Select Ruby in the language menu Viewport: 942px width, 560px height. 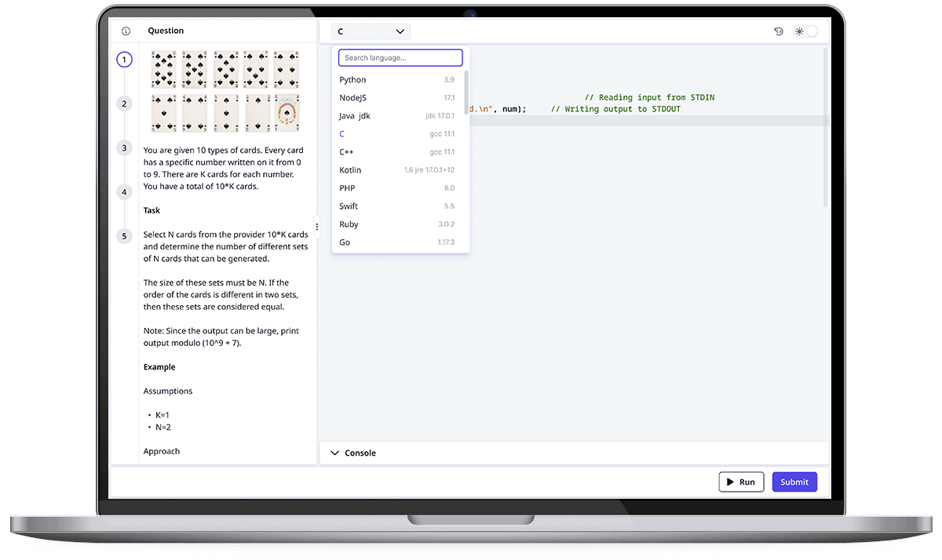[x=348, y=224]
